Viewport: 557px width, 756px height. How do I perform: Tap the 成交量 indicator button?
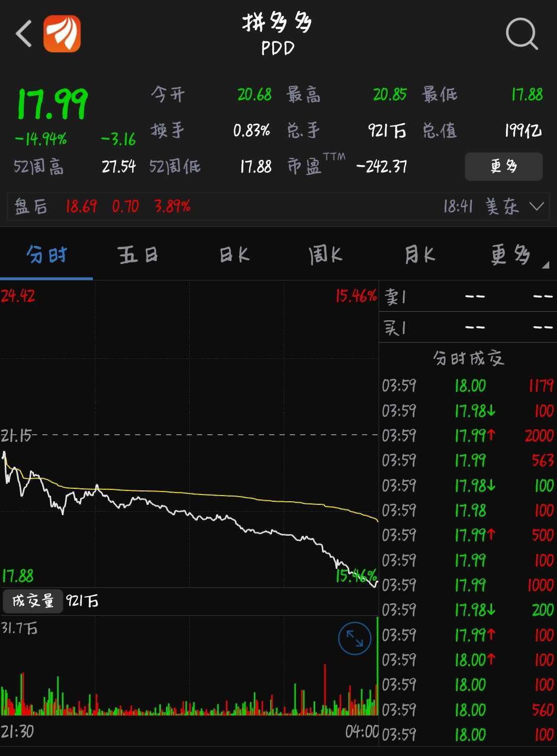pos(33,601)
